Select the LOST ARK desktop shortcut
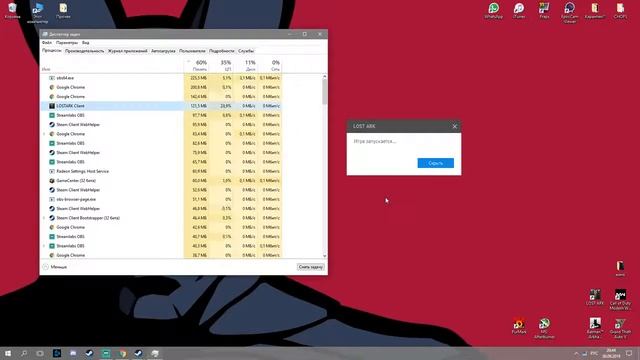Viewport: 640px width, 360px height. 595,297
